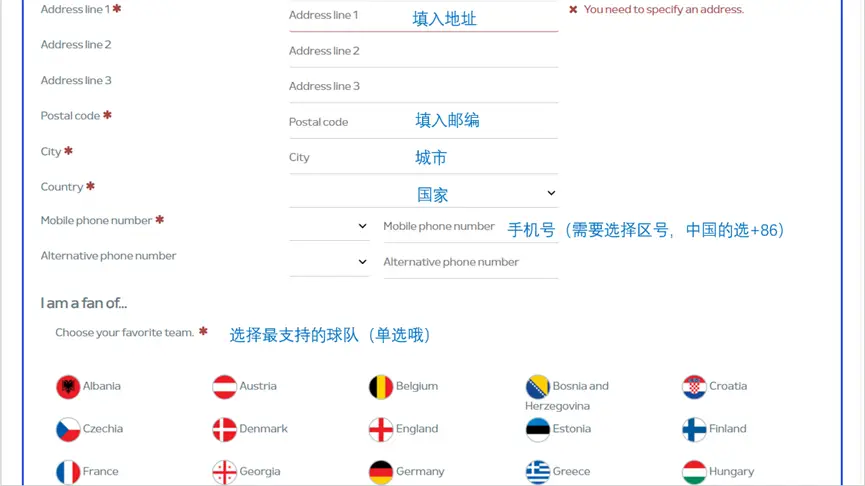Click the Georgia team name
This screenshot has height=486, width=865.
tap(260, 472)
